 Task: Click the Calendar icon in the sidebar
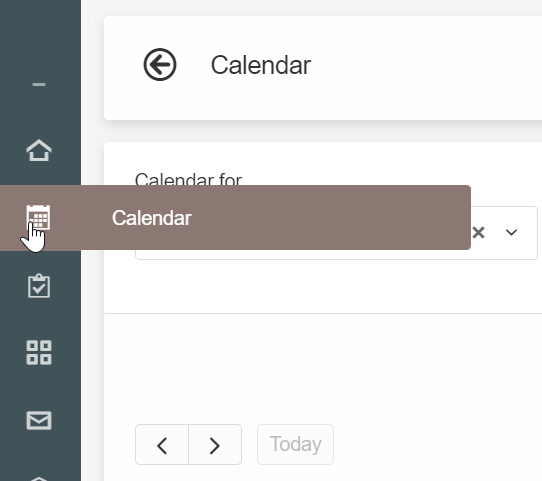[38, 217]
